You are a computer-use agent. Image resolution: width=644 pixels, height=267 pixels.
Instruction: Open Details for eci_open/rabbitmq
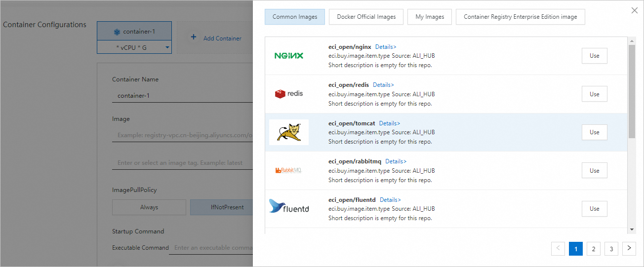tap(396, 161)
